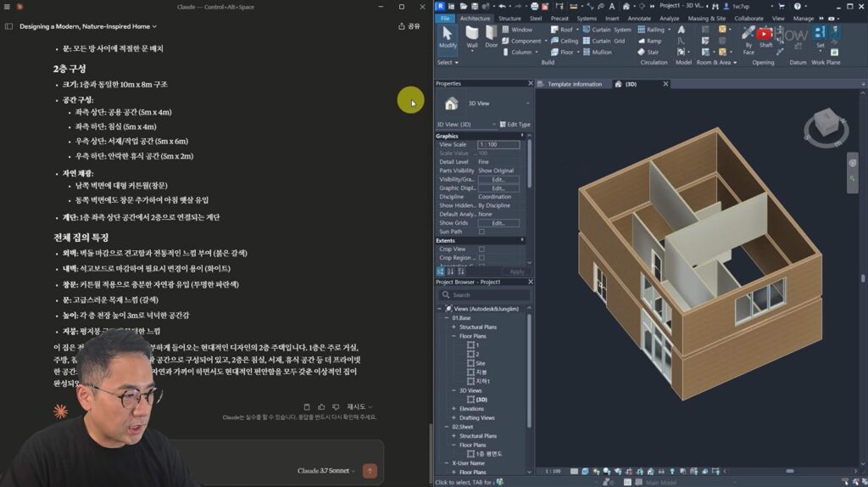This screenshot has height=487, width=868.
Task: Click the Claude send message arrow button
Action: click(370, 471)
